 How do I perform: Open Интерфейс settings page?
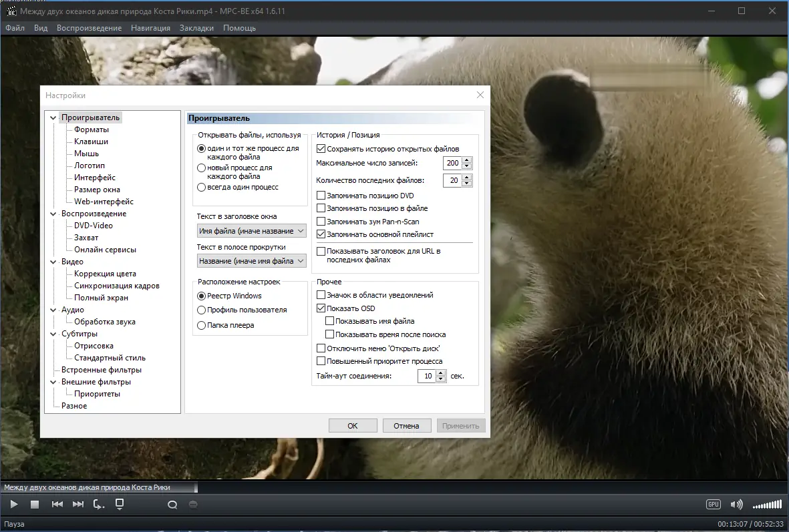pyautogui.click(x=95, y=178)
